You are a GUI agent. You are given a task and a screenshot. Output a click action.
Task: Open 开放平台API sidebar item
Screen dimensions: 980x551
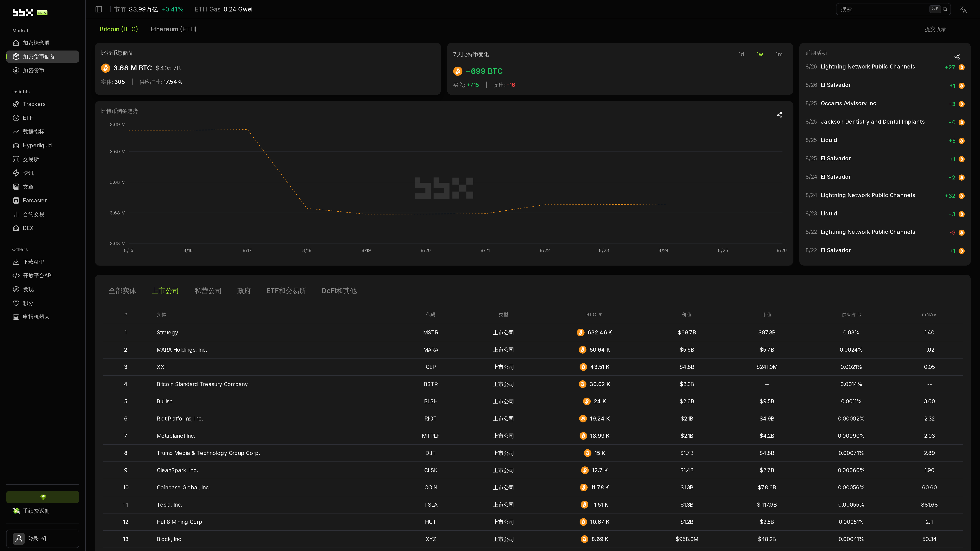pos(43,276)
